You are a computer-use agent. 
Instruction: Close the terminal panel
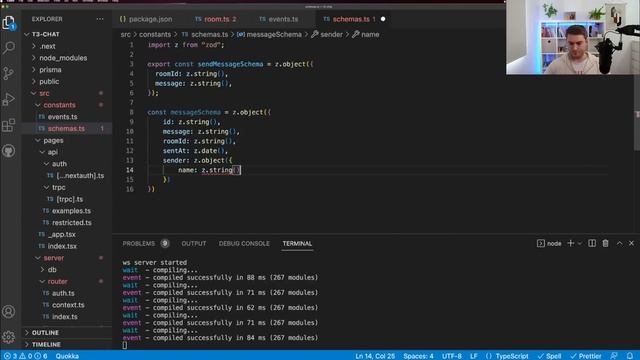pos(631,243)
